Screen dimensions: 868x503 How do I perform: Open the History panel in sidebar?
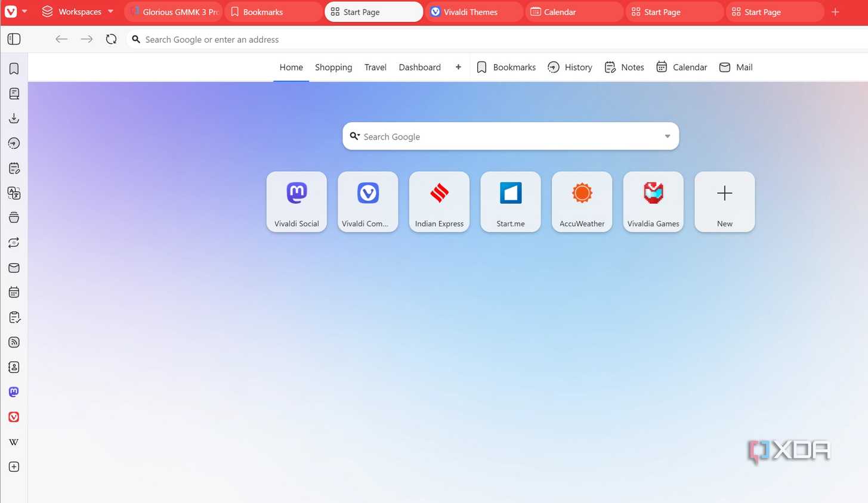[14, 143]
